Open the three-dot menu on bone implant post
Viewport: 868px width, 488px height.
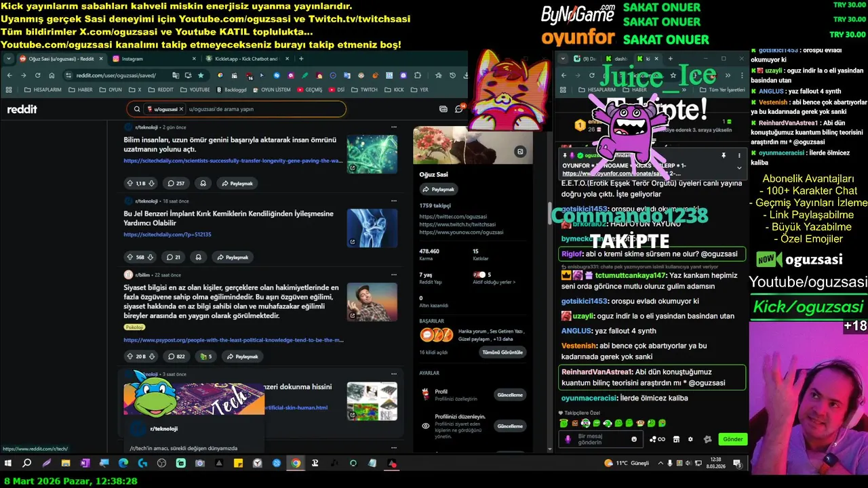(x=393, y=201)
